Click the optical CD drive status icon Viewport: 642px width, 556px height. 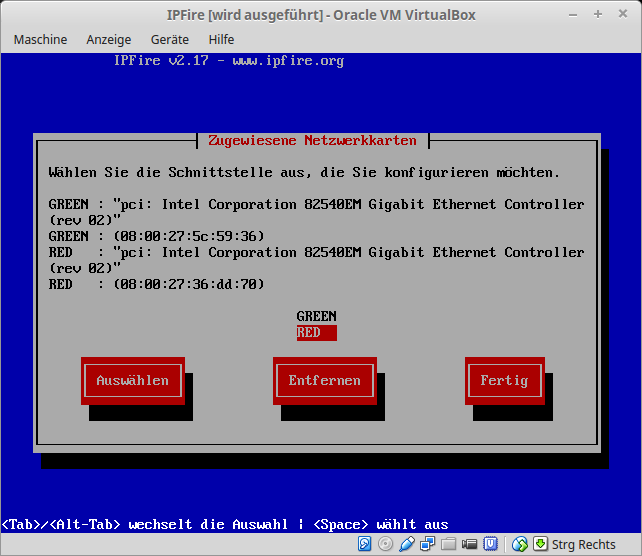click(385, 544)
